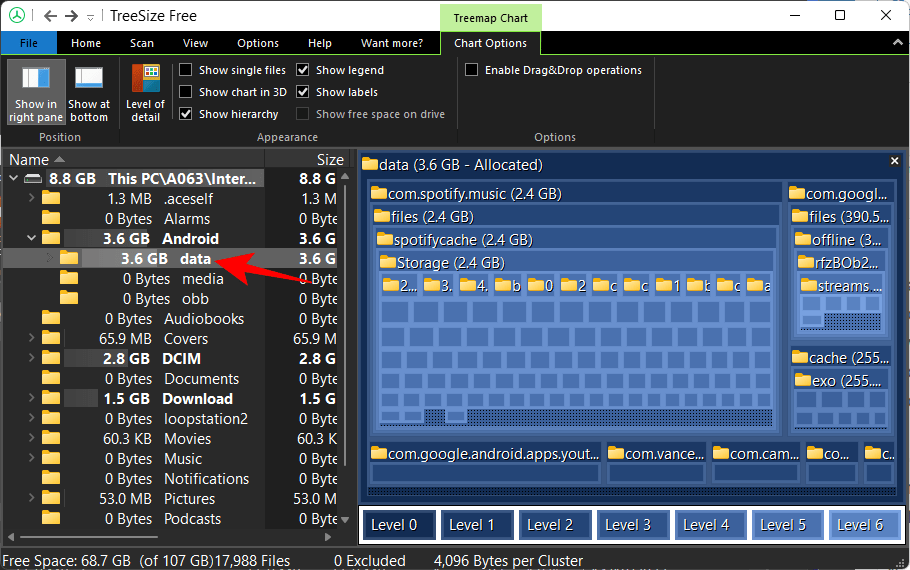The width and height of the screenshot is (910, 570).
Task: Click the Level 5 legend swatch
Action: [788, 525]
